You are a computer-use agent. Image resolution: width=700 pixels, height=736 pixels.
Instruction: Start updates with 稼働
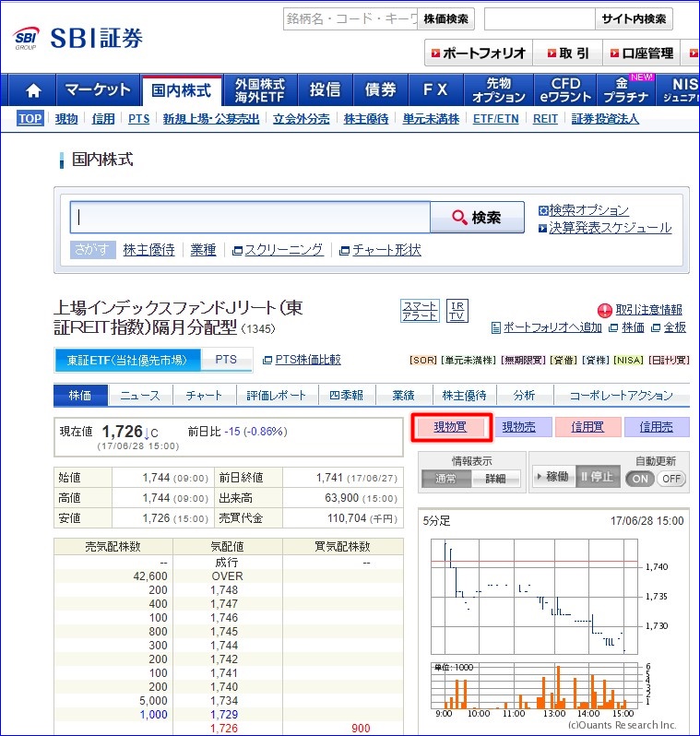point(553,477)
